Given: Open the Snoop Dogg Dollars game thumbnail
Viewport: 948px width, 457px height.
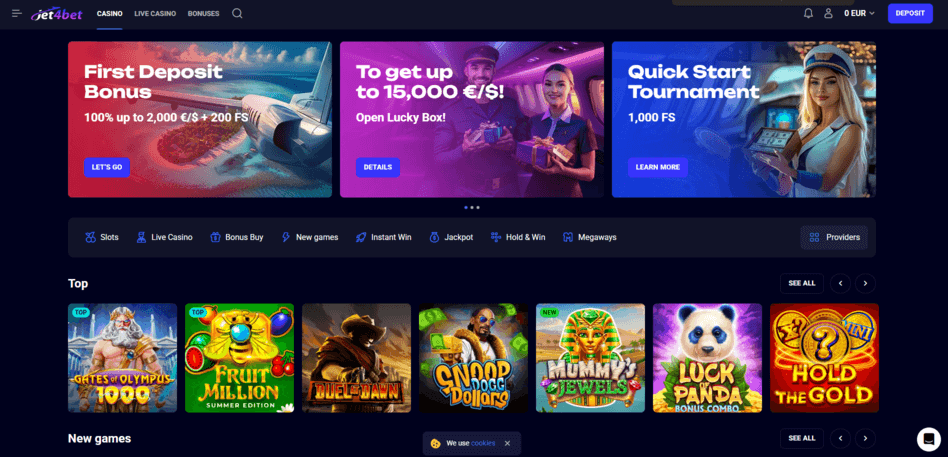Looking at the screenshot, I should click(x=473, y=358).
